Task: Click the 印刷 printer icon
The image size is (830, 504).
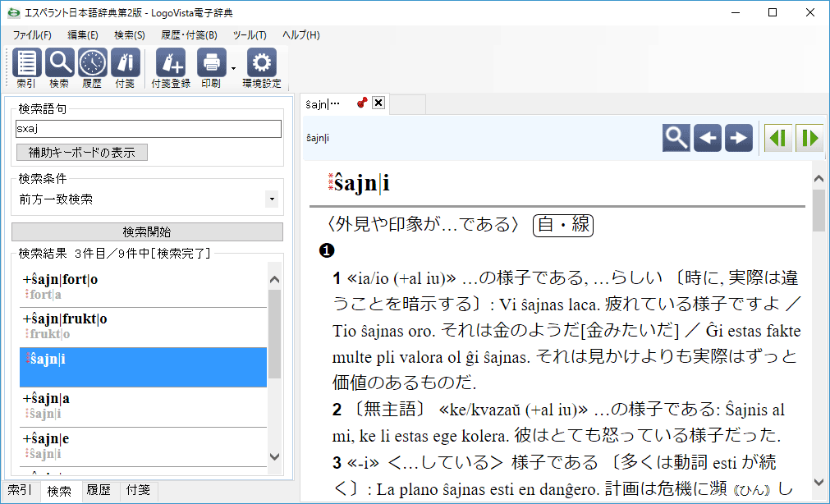Action: click(211, 63)
